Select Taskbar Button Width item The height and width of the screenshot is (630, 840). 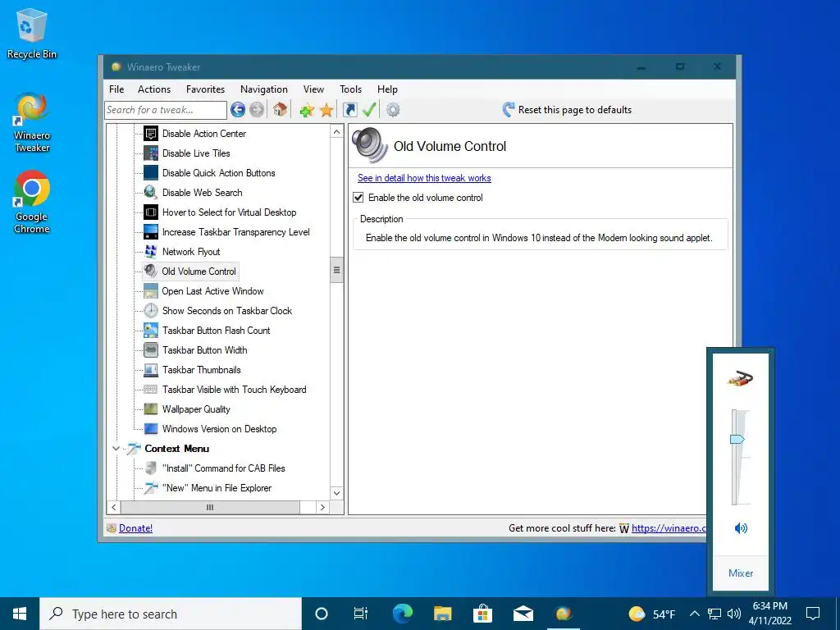(x=204, y=350)
